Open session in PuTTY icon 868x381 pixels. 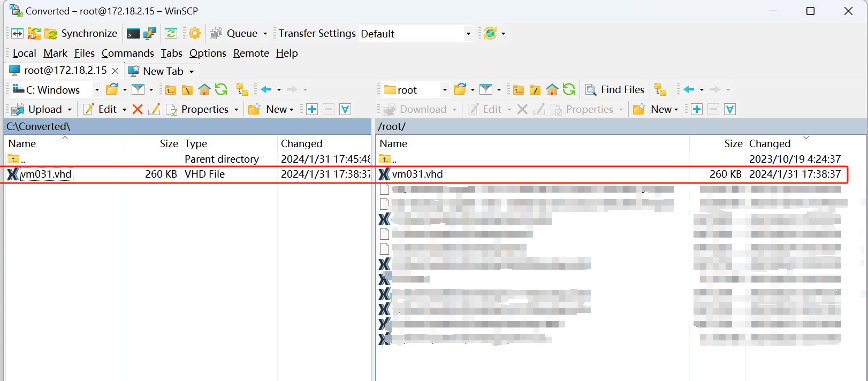tap(150, 34)
